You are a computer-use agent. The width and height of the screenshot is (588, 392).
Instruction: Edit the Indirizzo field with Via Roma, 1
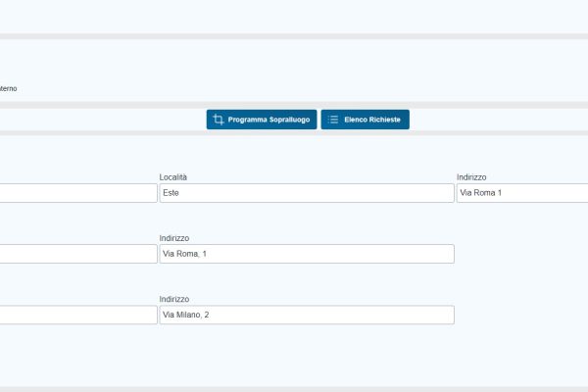coord(307,254)
